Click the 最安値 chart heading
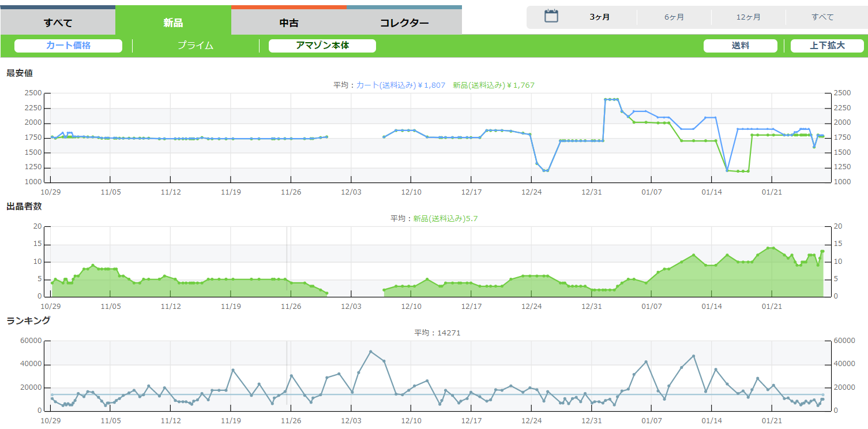Viewport: 868px width, 429px height. click(x=20, y=73)
